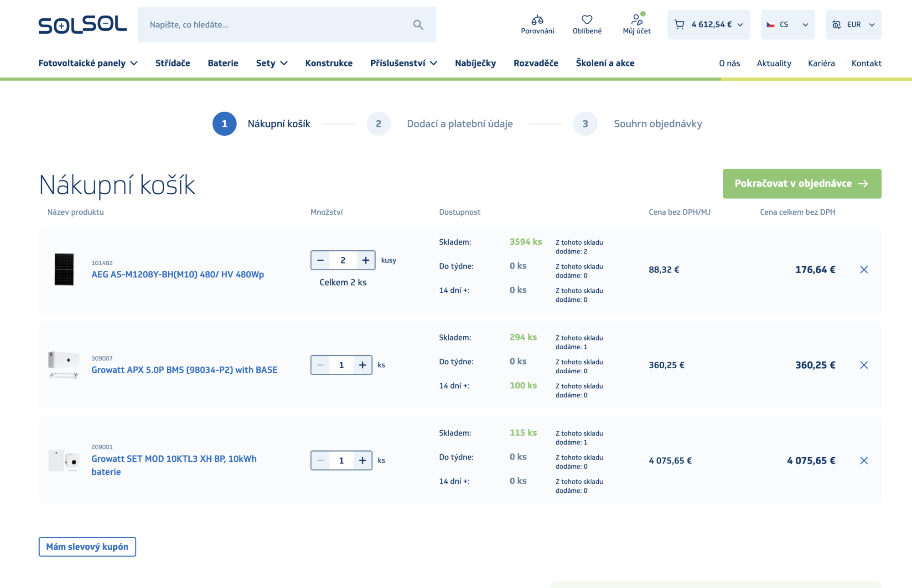Image resolution: width=912 pixels, height=588 pixels.
Task: Open Školení a akce page
Action: tap(605, 63)
